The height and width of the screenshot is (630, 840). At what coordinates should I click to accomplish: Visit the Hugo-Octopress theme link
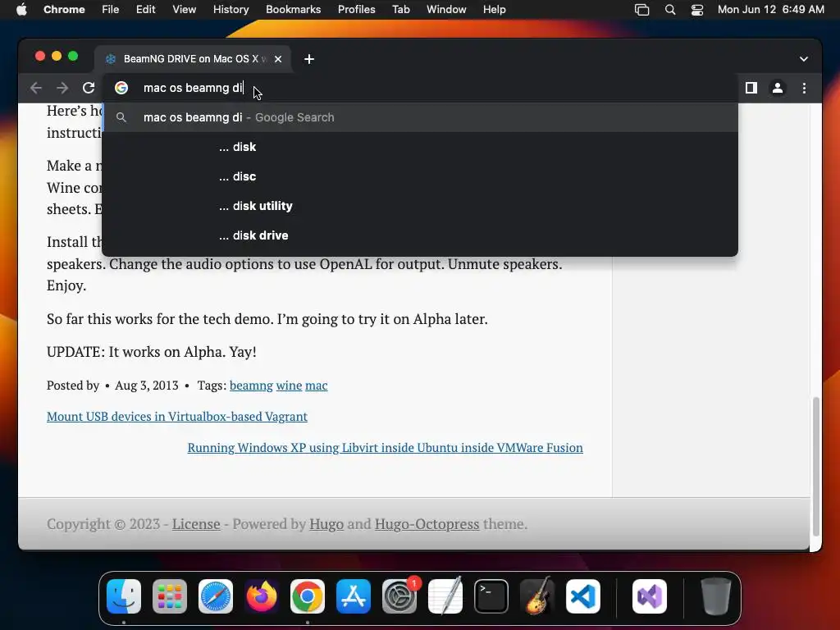(x=427, y=524)
